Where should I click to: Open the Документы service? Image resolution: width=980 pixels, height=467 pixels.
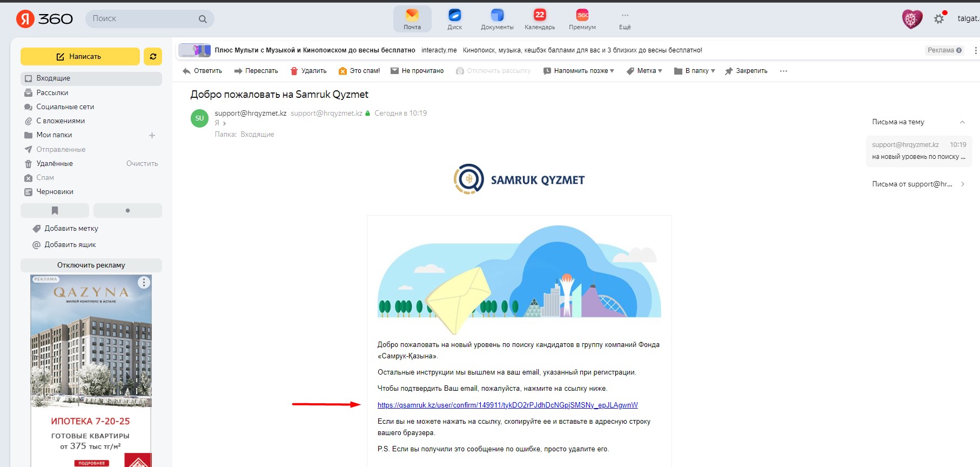tap(497, 19)
